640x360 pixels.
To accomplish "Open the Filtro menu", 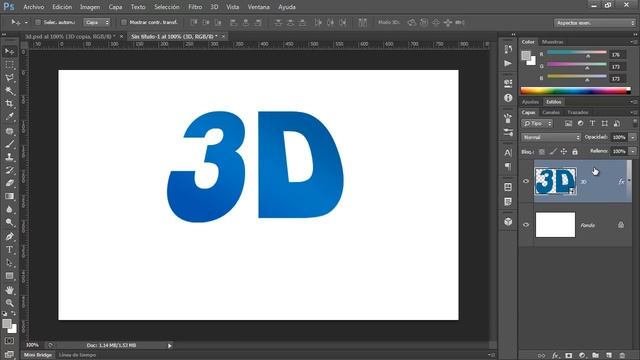I will pos(195,7).
